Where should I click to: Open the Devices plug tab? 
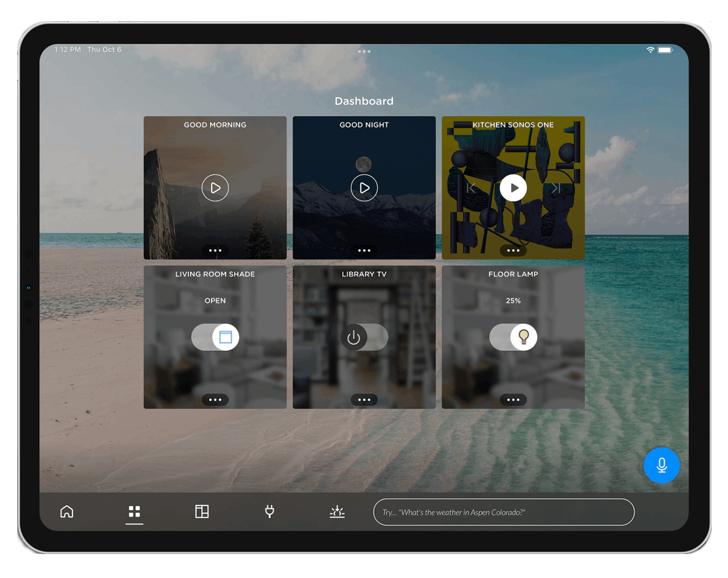[x=269, y=511]
